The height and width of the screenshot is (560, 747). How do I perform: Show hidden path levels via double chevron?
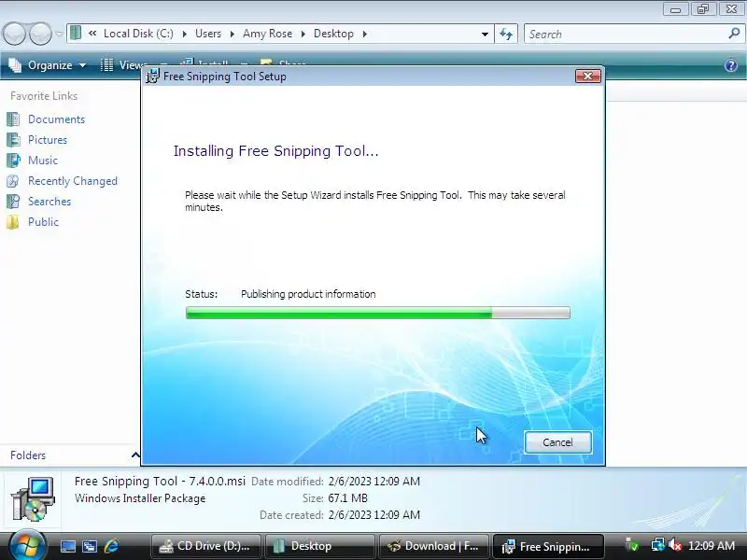pos(92,34)
